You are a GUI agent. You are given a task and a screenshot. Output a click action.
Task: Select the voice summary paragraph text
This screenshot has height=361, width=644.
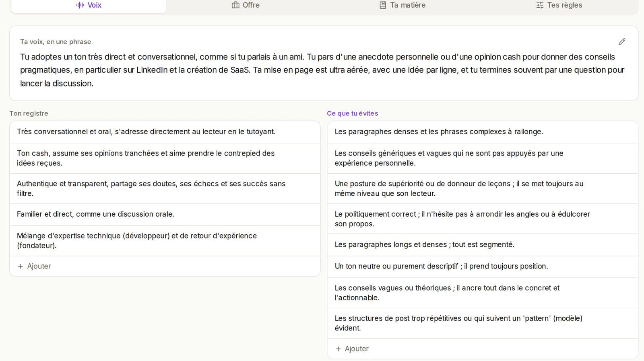[x=322, y=70]
